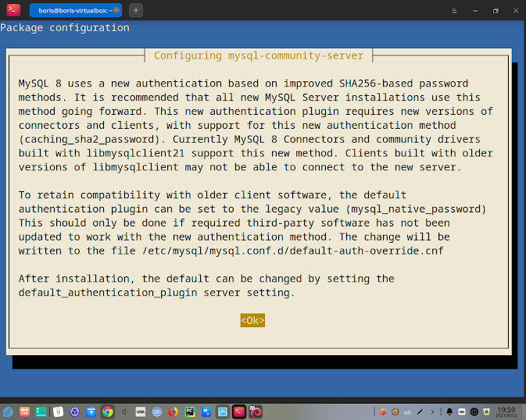Close the terminal window
The height and width of the screenshot is (420, 526).
click(516, 11)
